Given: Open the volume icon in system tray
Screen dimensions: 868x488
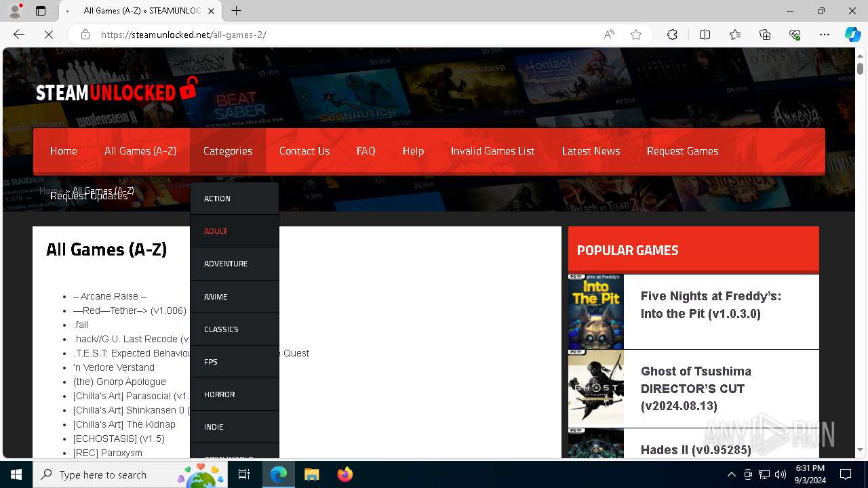Looking at the screenshot, I should point(781,474).
